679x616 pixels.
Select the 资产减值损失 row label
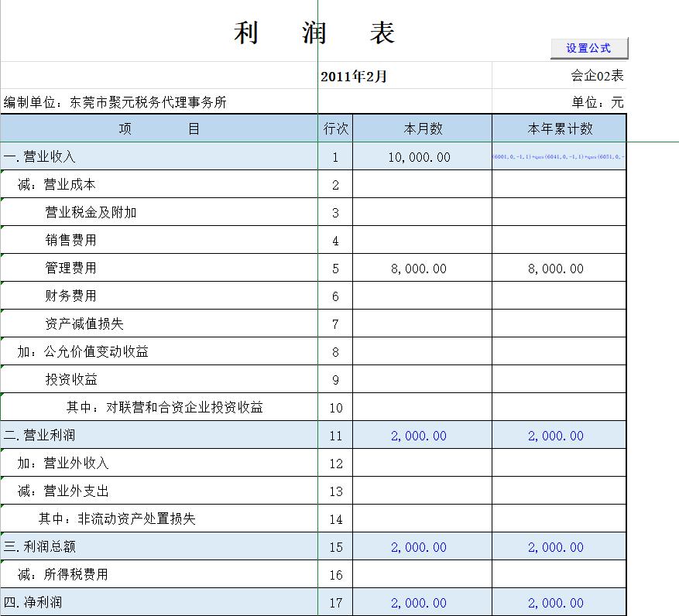click(x=155, y=323)
